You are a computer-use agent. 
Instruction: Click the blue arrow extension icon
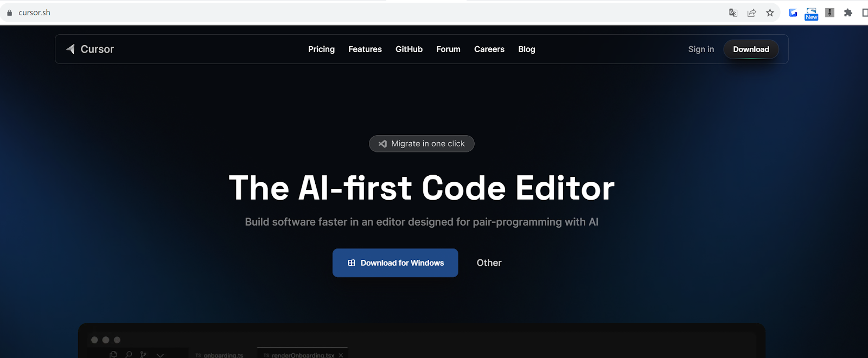[x=793, y=12]
